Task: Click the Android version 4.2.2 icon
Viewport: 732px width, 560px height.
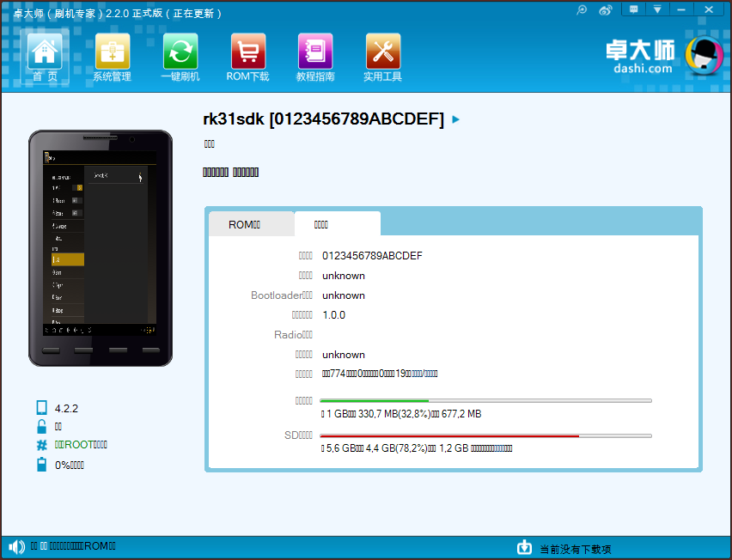Action: point(41,407)
